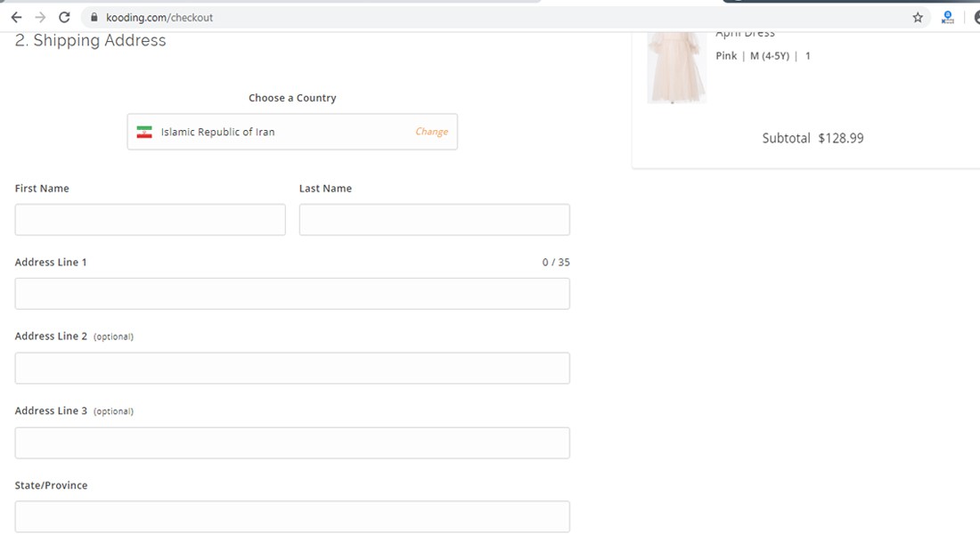Open the Chrome profile avatar

[x=976, y=18]
